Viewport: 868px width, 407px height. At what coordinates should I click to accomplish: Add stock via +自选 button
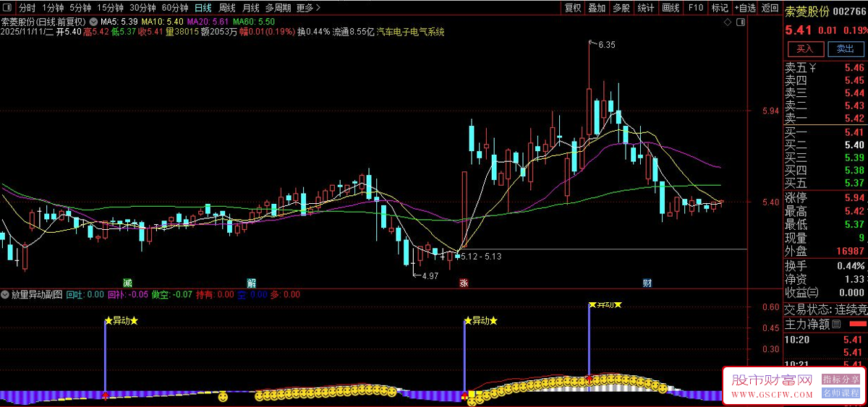click(745, 8)
